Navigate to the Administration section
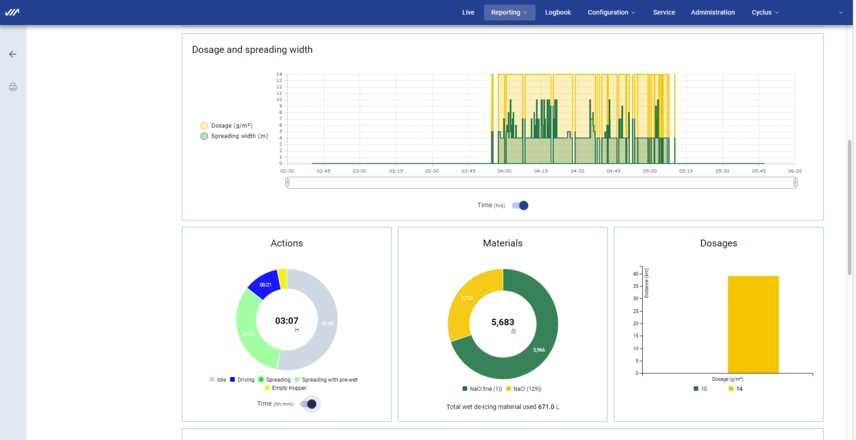The width and height of the screenshot is (856, 440). [713, 13]
